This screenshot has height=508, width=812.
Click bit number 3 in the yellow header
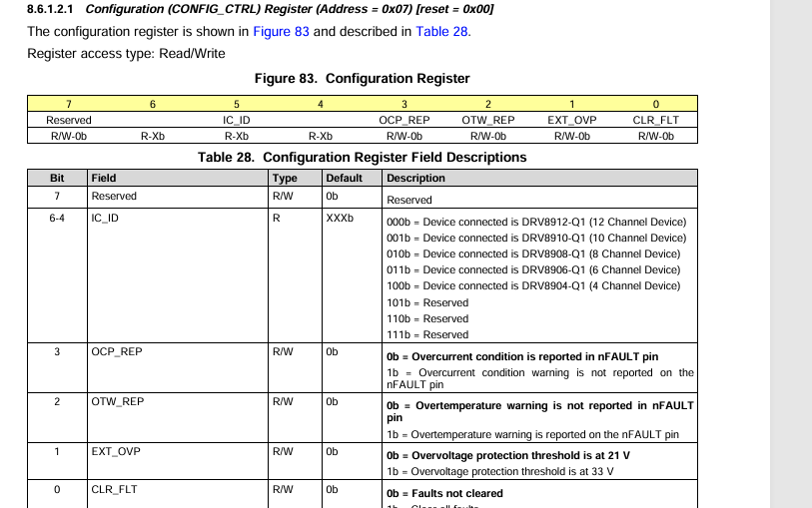405,104
